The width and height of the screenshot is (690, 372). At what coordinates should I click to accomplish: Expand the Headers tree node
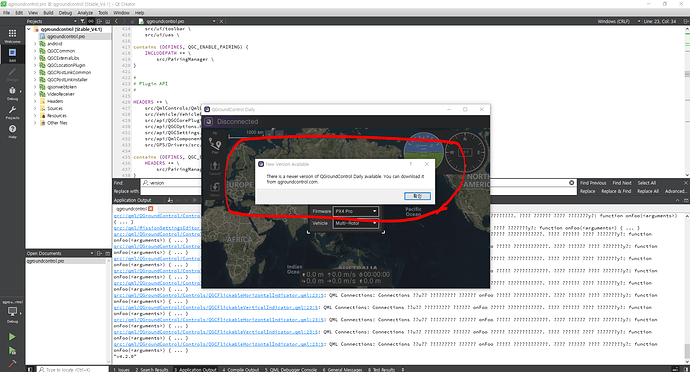[35, 101]
